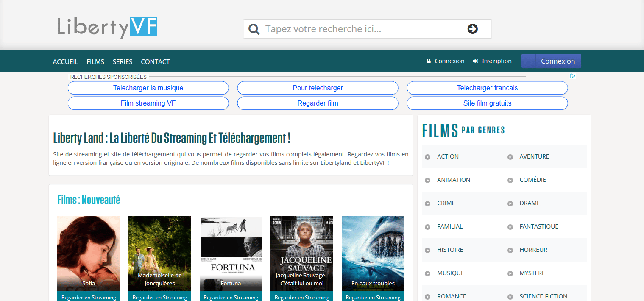This screenshot has width=644, height=301.
Task: Select the FAMILIAL genre link
Action: [x=450, y=226]
